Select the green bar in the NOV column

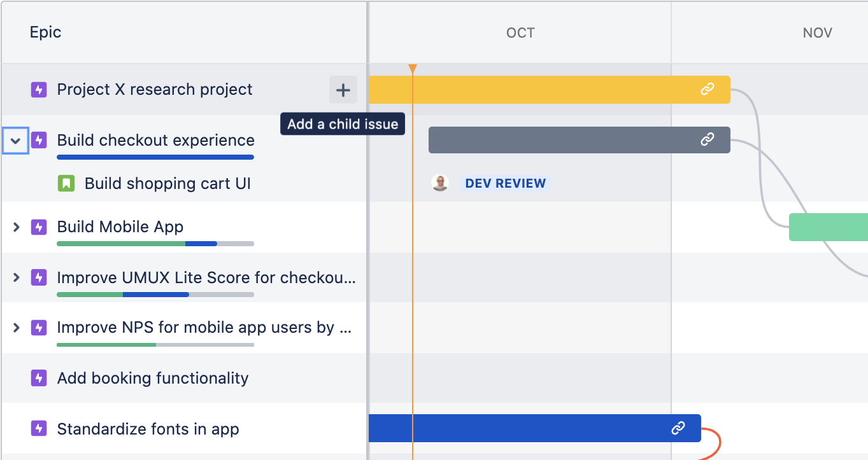tap(831, 227)
